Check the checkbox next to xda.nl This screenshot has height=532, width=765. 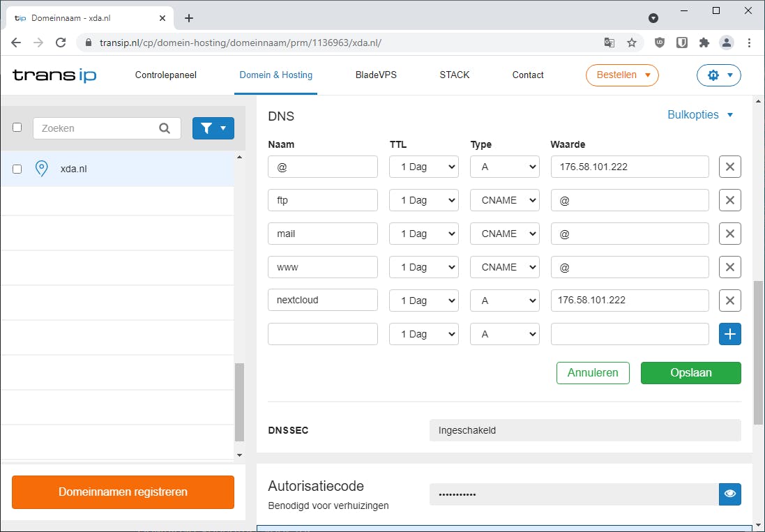(17, 168)
